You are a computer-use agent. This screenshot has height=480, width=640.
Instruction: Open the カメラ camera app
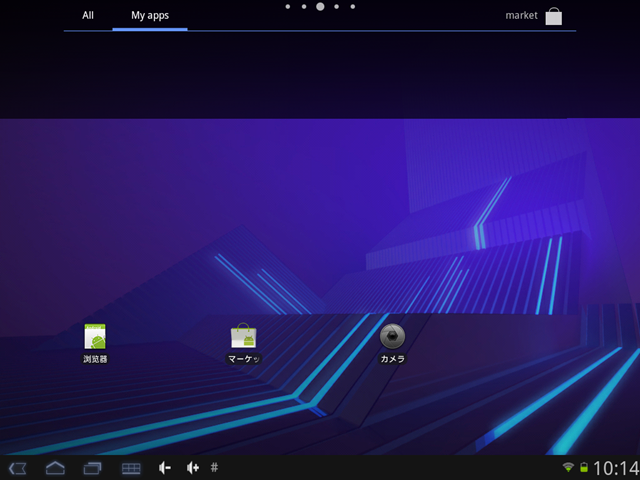point(392,343)
